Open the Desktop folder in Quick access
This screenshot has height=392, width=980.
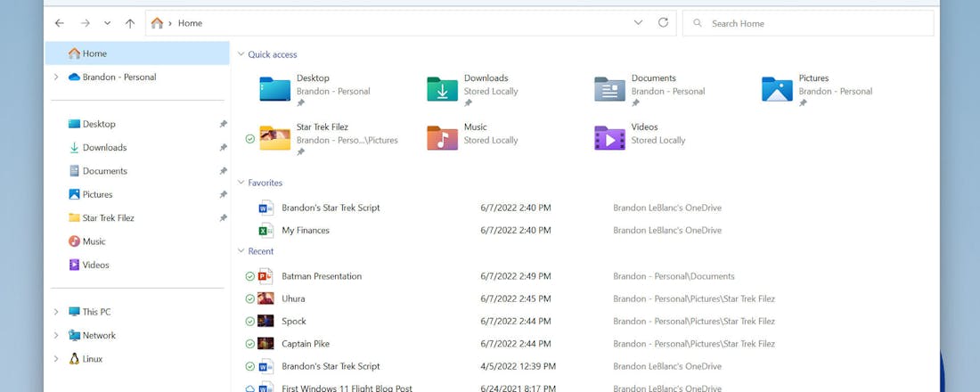point(315,89)
